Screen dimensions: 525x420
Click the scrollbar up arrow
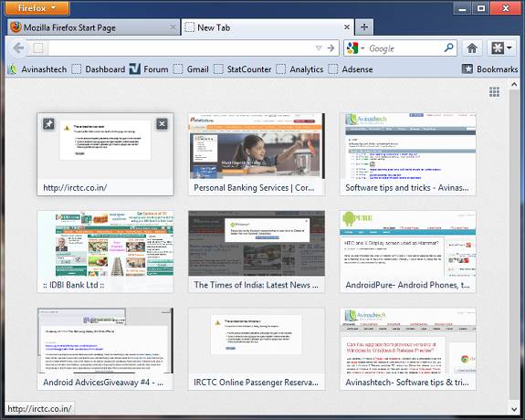(x=514, y=84)
